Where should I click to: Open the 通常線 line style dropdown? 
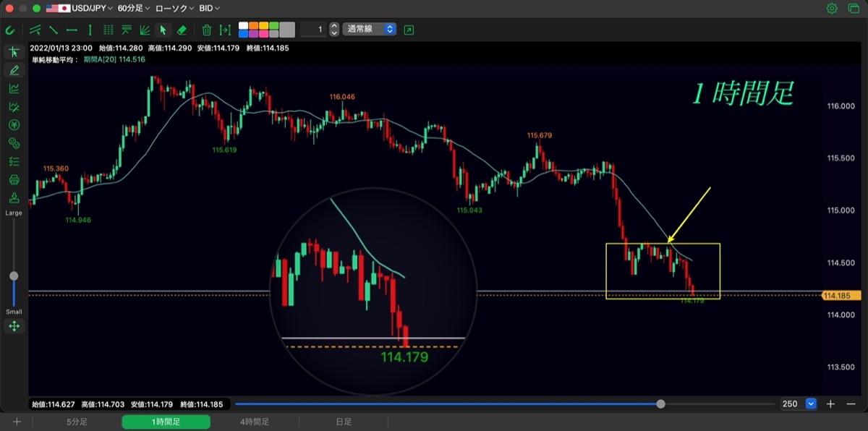click(x=370, y=30)
